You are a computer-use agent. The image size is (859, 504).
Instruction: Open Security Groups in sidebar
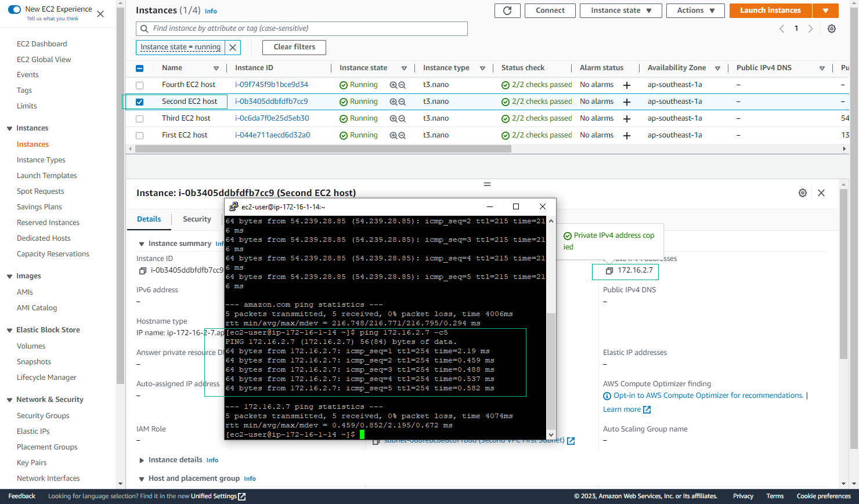pos(43,416)
